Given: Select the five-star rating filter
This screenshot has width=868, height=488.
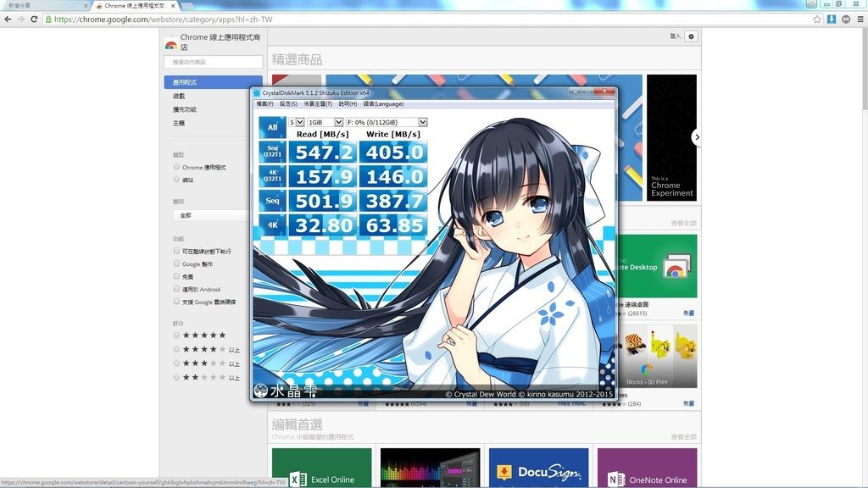Looking at the screenshot, I should point(176,335).
